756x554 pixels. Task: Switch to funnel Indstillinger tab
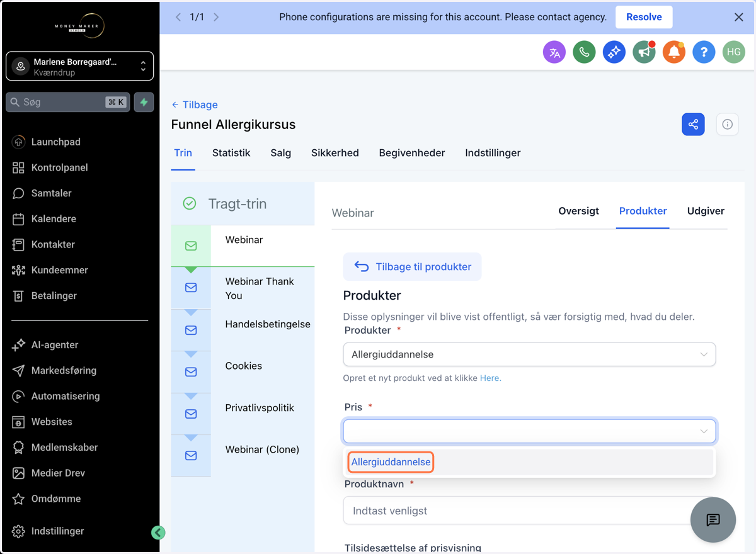[493, 153]
